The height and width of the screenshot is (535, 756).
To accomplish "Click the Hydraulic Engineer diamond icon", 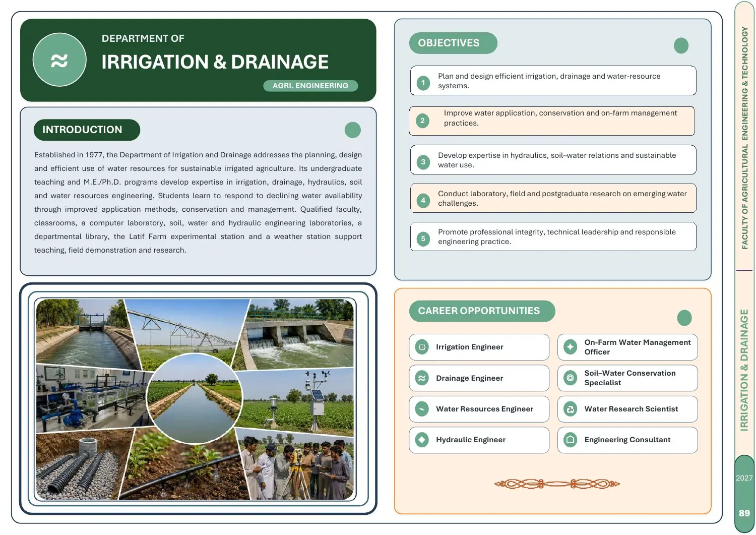I will pyautogui.click(x=422, y=440).
